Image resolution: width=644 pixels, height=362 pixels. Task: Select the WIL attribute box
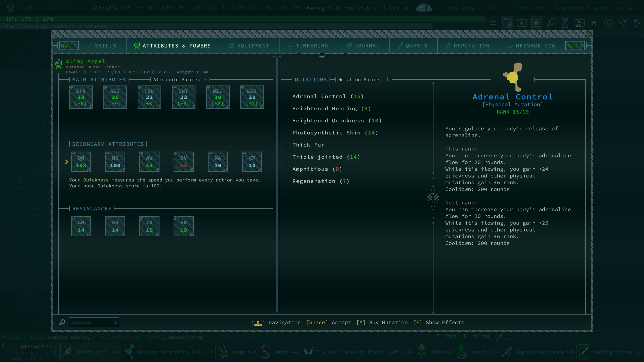(218, 97)
